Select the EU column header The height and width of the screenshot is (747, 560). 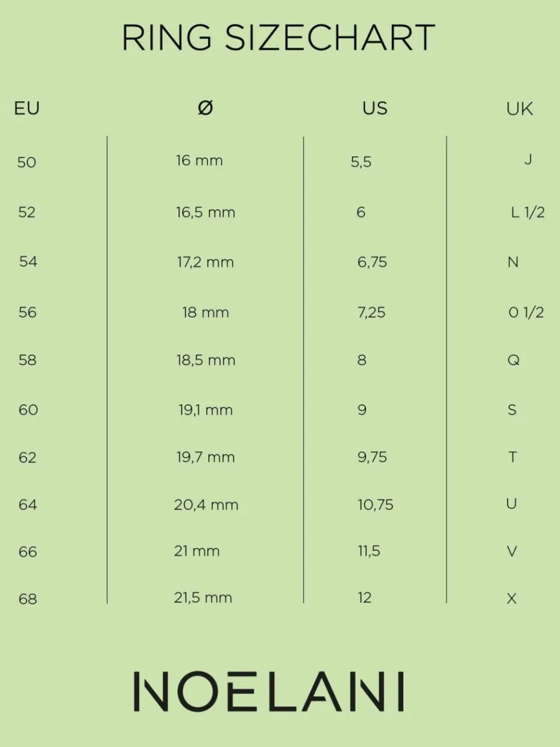tap(27, 108)
